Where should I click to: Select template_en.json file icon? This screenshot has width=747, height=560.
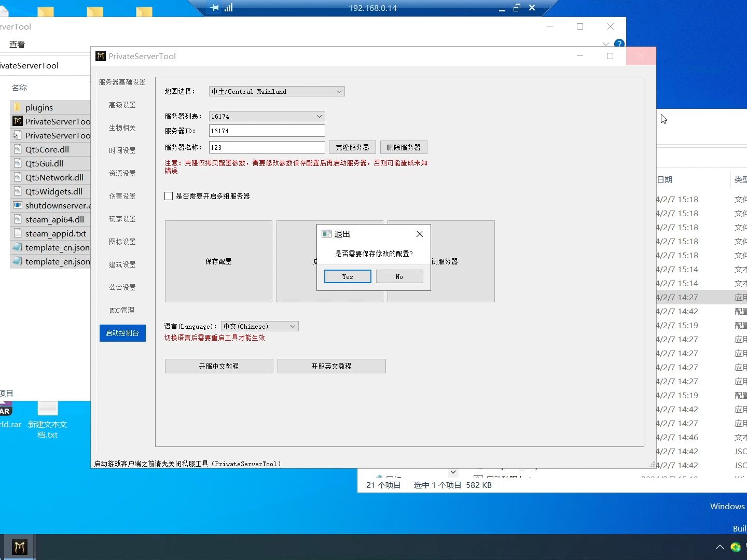pyautogui.click(x=18, y=261)
